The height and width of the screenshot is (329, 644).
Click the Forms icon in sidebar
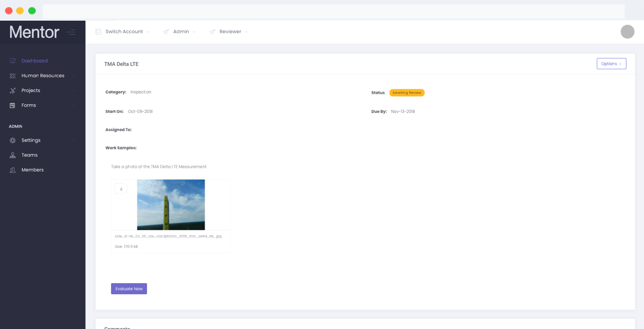(13, 105)
